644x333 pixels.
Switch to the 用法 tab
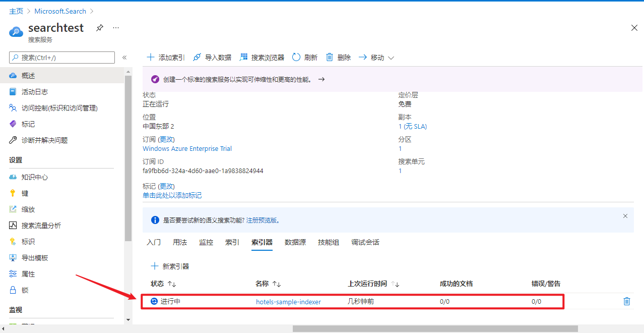180,242
